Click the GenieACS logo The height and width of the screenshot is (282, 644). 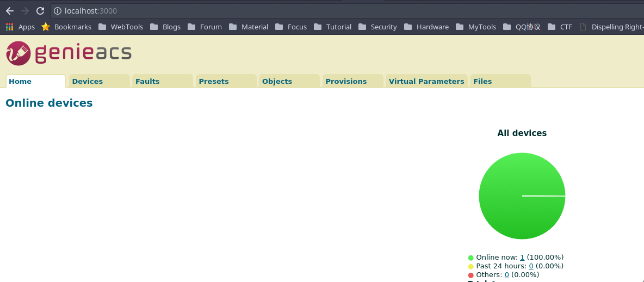point(69,53)
